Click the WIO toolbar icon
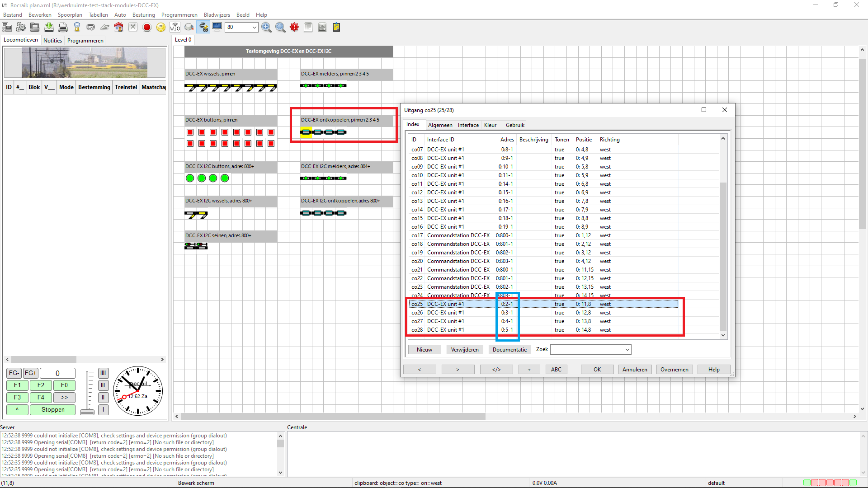The image size is (868, 488). click(x=175, y=27)
